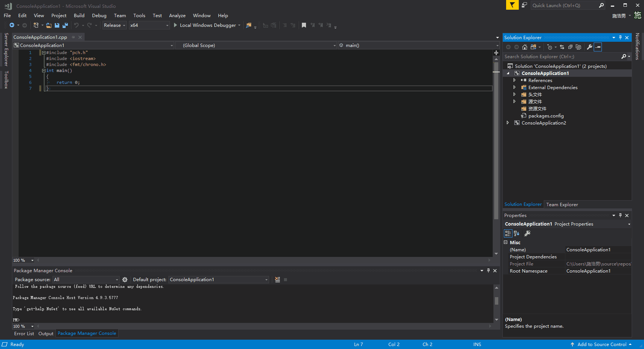Click the package source settings gear icon

[125, 279]
